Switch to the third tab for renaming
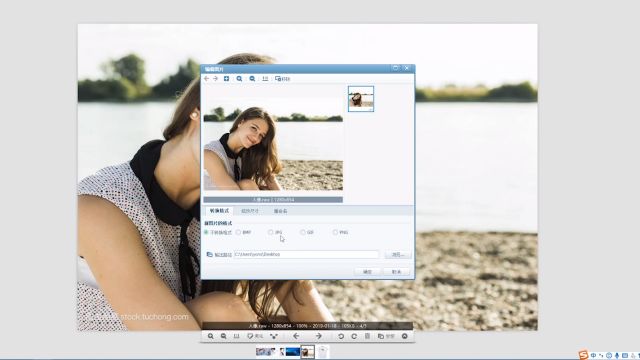This screenshot has width=640, height=360. click(280, 211)
